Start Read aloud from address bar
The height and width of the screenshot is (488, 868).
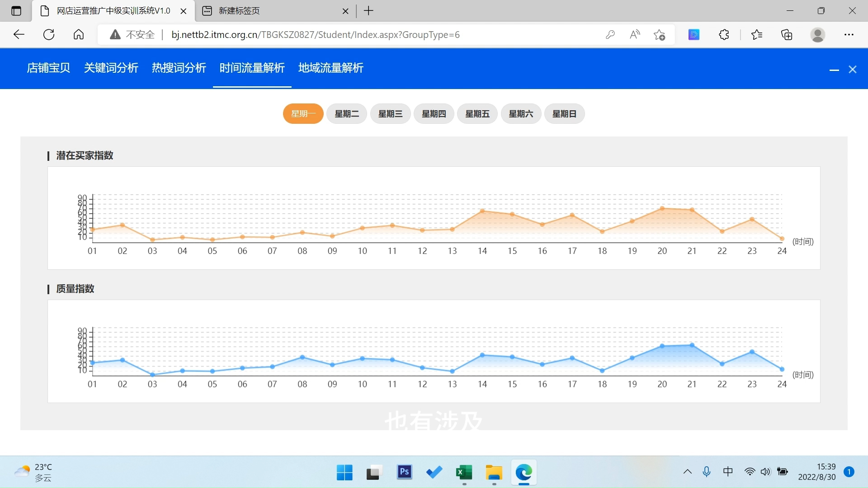pos(635,35)
